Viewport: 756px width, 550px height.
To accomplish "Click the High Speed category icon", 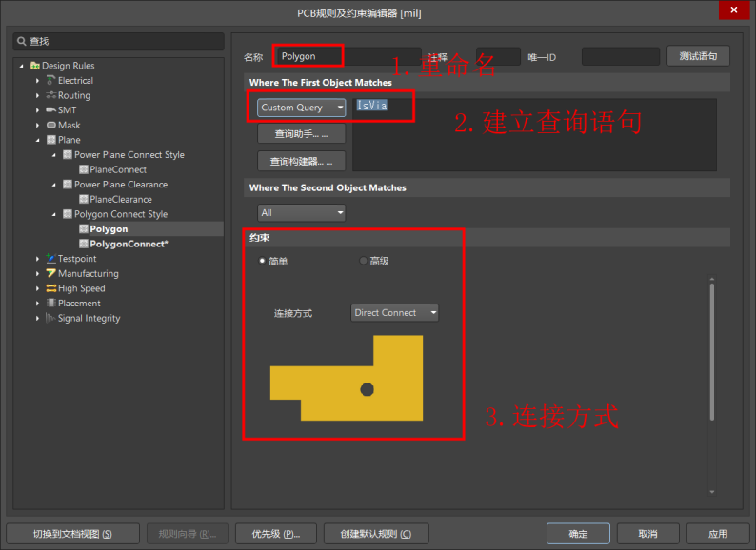I will pyautogui.click(x=50, y=288).
